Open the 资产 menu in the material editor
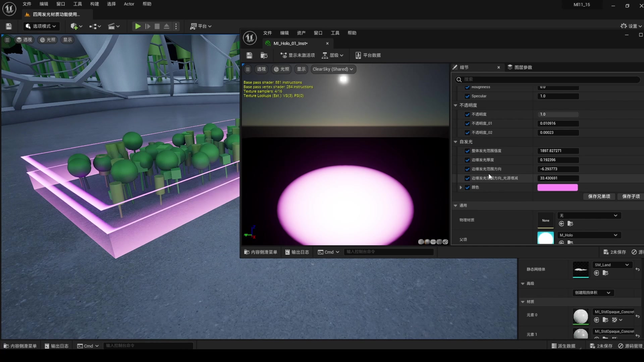The width and height of the screenshot is (644, 362). [301, 33]
